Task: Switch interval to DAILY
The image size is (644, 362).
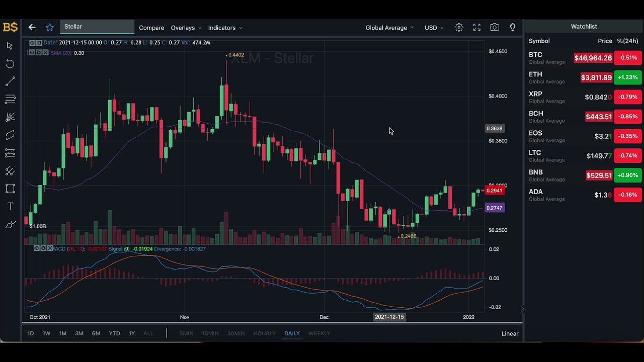Action: pyautogui.click(x=292, y=333)
